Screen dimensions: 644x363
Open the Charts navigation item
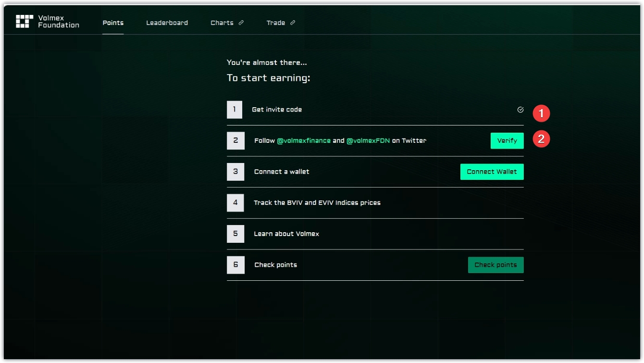pyautogui.click(x=222, y=23)
